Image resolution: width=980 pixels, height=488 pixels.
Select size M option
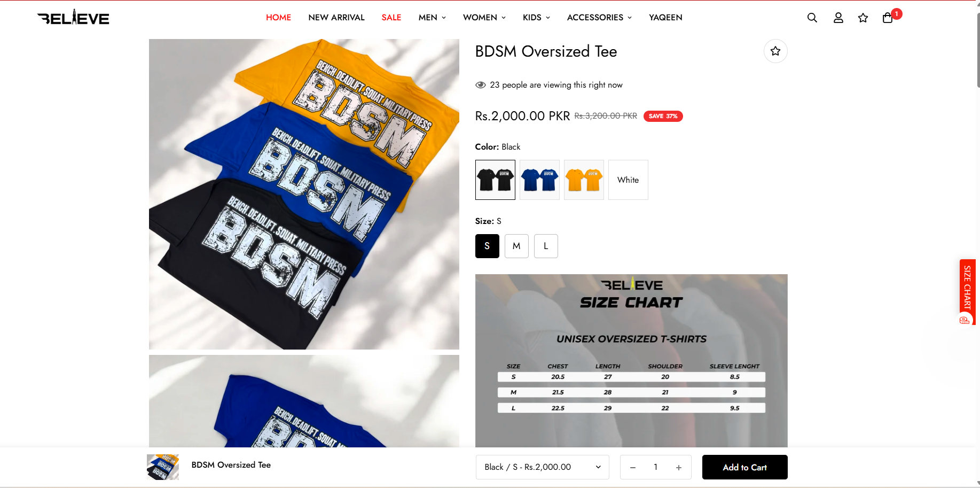coord(516,246)
